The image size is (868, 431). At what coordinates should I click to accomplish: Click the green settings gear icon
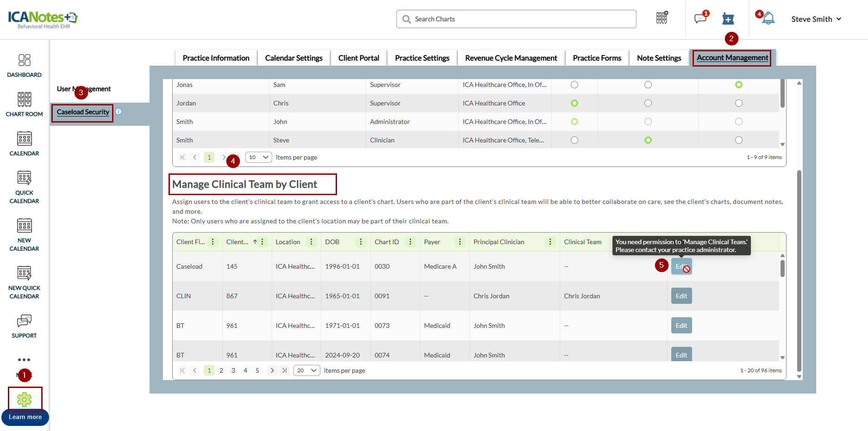tap(25, 399)
